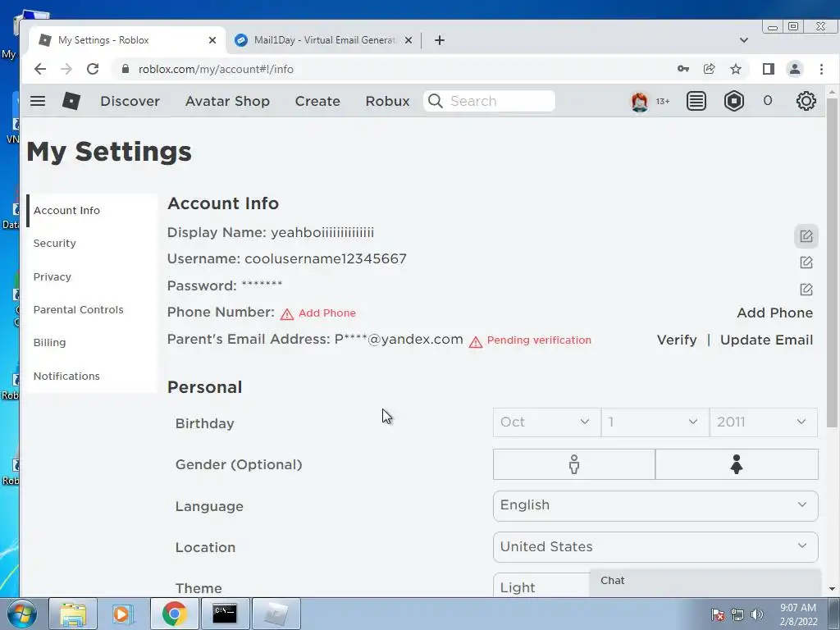The width and height of the screenshot is (840, 630).
Task: Open the notifications stream icon
Action: 696,101
